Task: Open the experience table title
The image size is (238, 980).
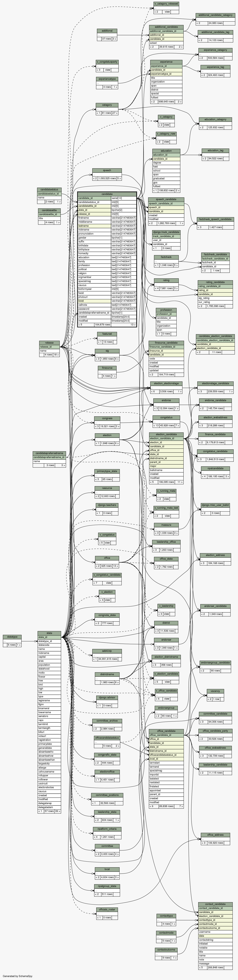Action: point(166,62)
